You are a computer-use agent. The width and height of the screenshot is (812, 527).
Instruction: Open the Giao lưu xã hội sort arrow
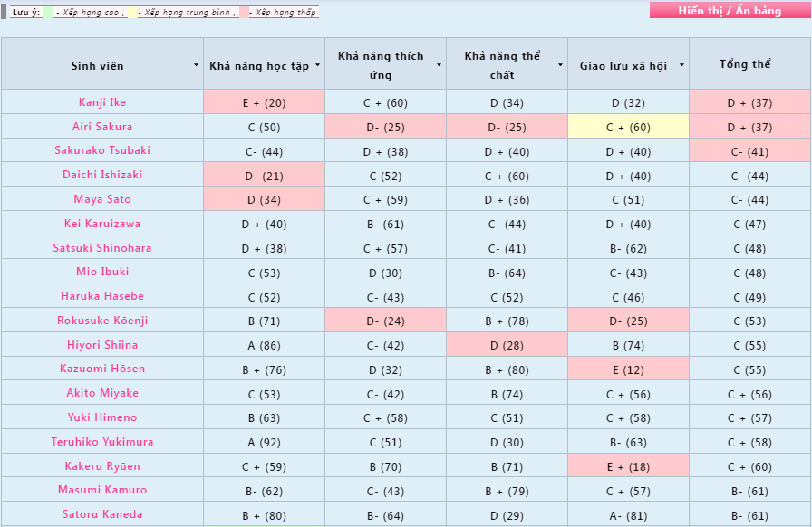click(x=682, y=65)
